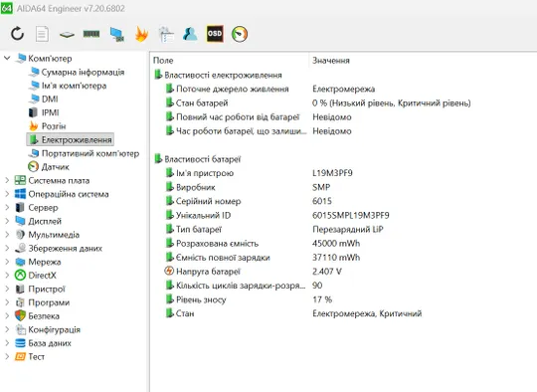Click the user account toolbar icon
This screenshot has height=392, width=537.
click(190, 34)
